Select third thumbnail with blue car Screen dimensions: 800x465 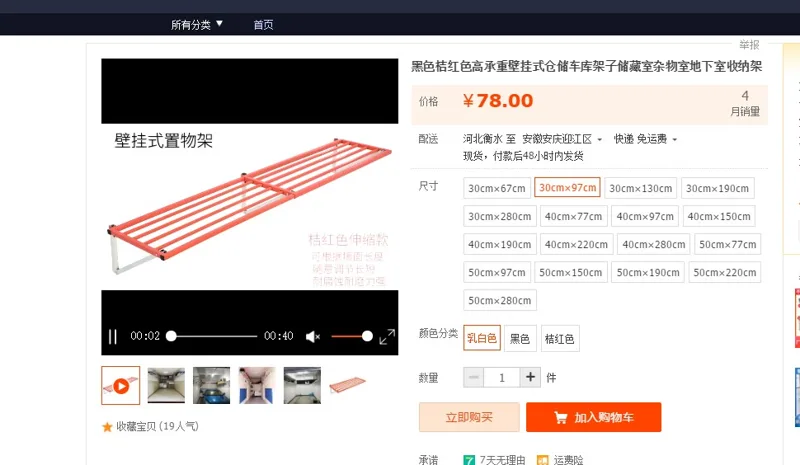coord(211,385)
